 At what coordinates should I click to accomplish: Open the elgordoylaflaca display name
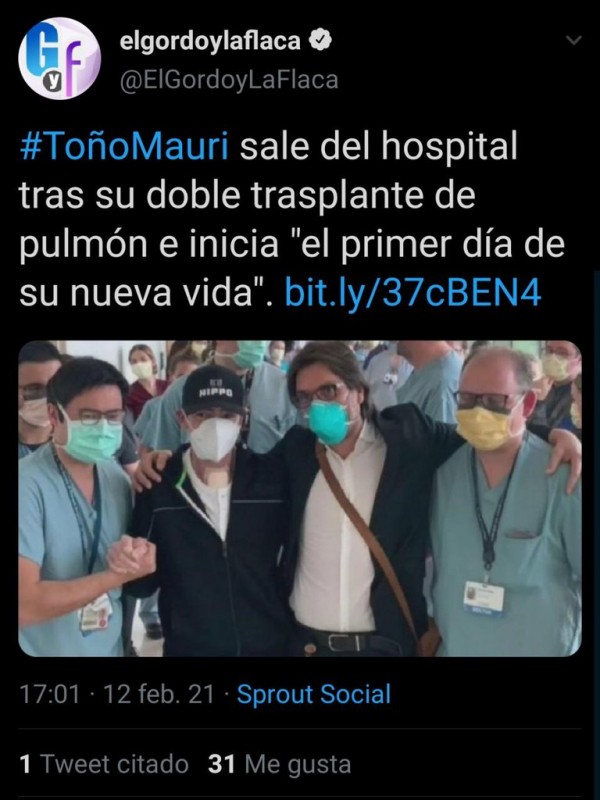(x=210, y=41)
